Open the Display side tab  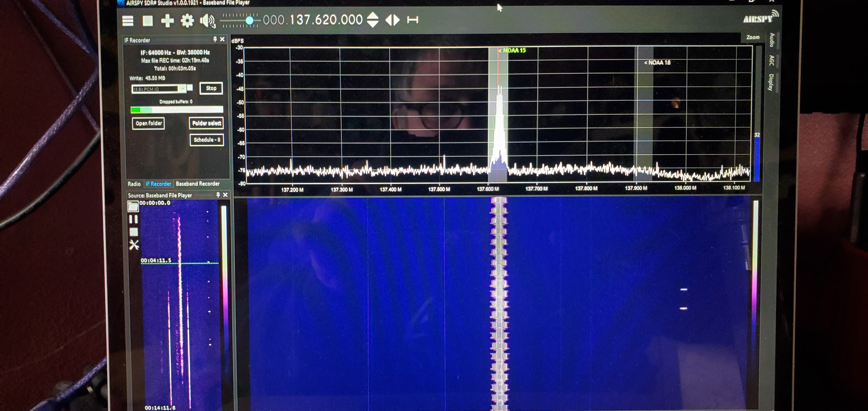[x=771, y=82]
